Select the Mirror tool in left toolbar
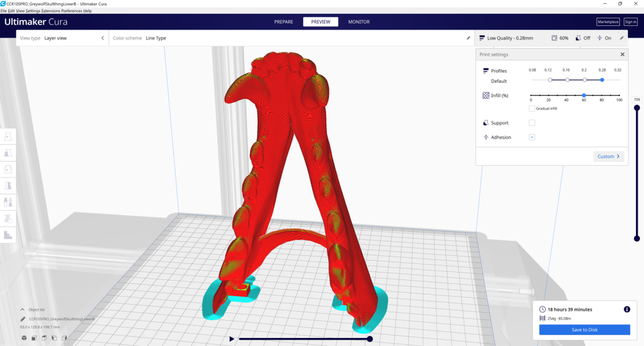The height and width of the screenshot is (346, 644). (x=8, y=186)
